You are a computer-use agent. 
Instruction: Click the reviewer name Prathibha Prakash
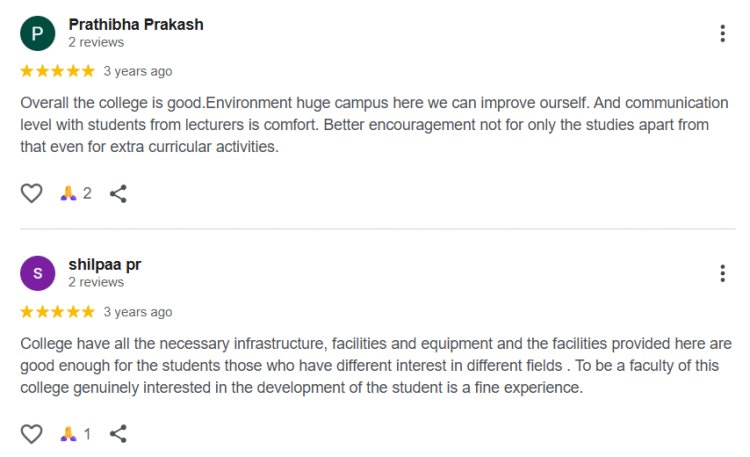(x=135, y=24)
